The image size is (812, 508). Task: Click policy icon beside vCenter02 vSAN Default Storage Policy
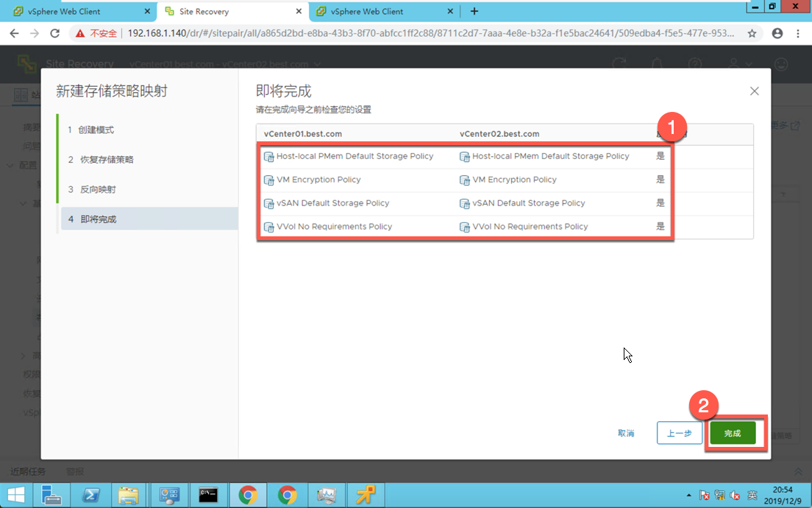(465, 203)
